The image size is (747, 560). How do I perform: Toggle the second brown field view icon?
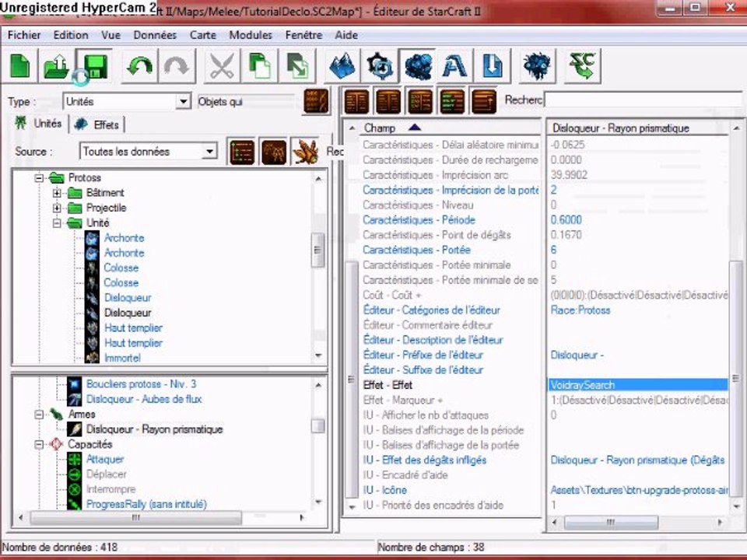click(x=388, y=101)
